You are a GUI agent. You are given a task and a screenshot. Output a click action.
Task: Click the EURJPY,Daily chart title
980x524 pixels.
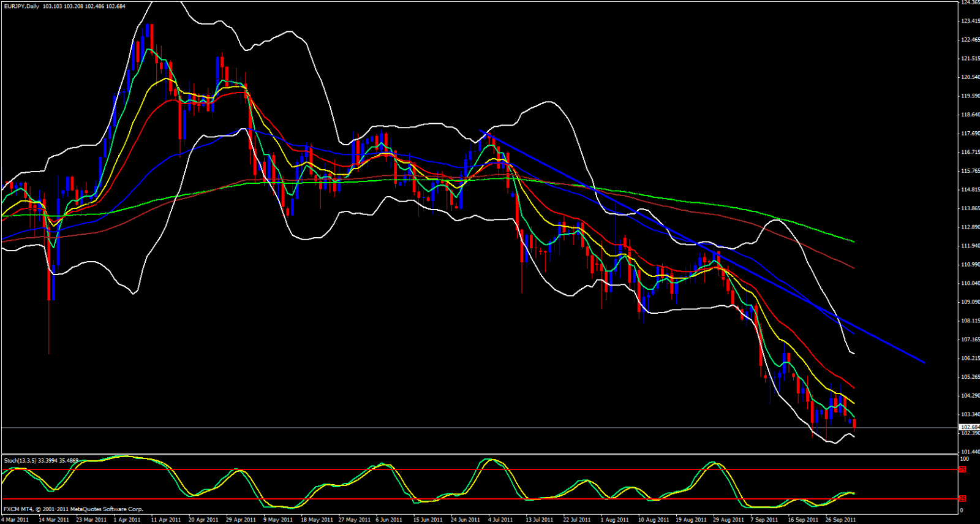coord(21,6)
